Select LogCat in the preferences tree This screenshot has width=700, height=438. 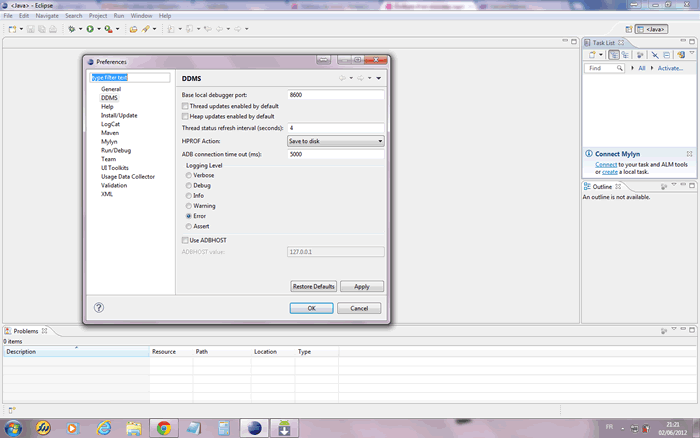click(110, 124)
